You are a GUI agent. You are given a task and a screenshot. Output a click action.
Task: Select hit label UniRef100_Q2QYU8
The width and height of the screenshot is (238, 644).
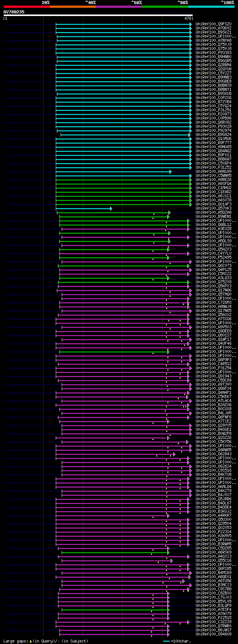click(x=213, y=69)
